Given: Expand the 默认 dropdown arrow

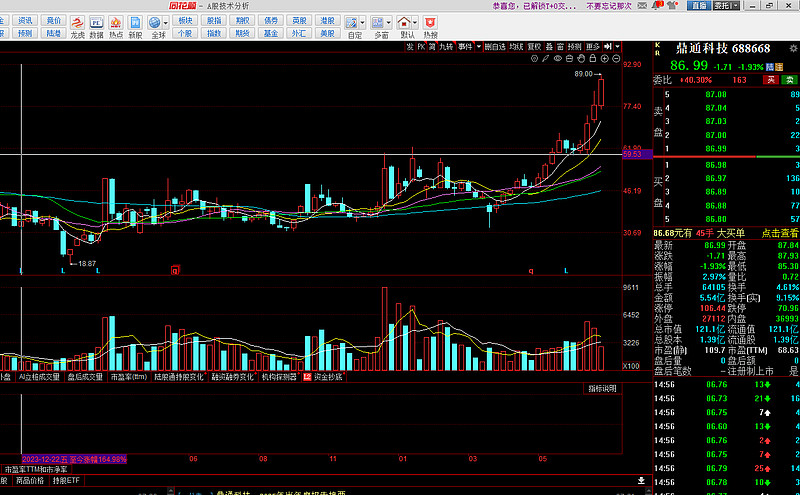Looking at the screenshot, I should (x=415, y=23).
